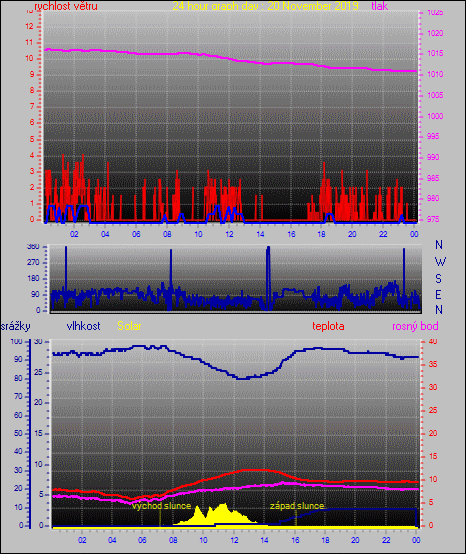Click the 'vlhkost' humidity legend label
This screenshot has width=466, height=554.
[83, 326]
